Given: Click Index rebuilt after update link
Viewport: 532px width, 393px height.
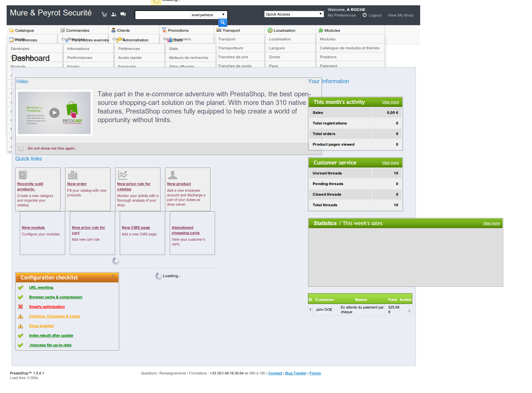Looking at the screenshot, I should click(51, 335).
